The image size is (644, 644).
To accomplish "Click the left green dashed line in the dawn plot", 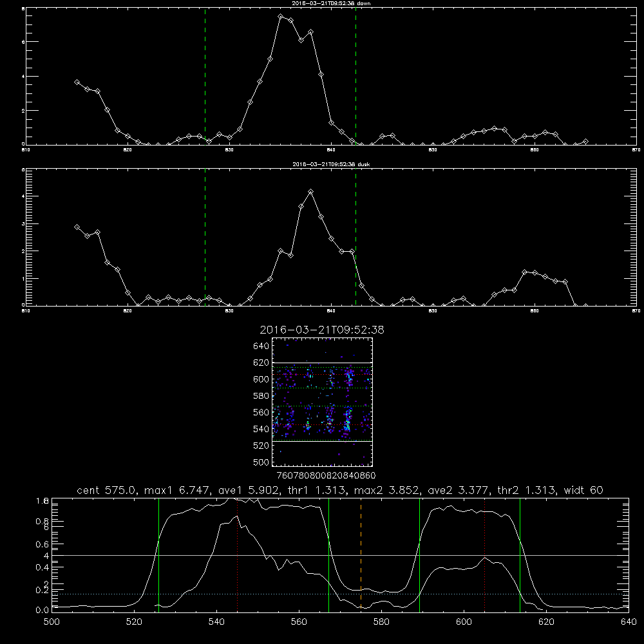I will [x=205, y=77].
